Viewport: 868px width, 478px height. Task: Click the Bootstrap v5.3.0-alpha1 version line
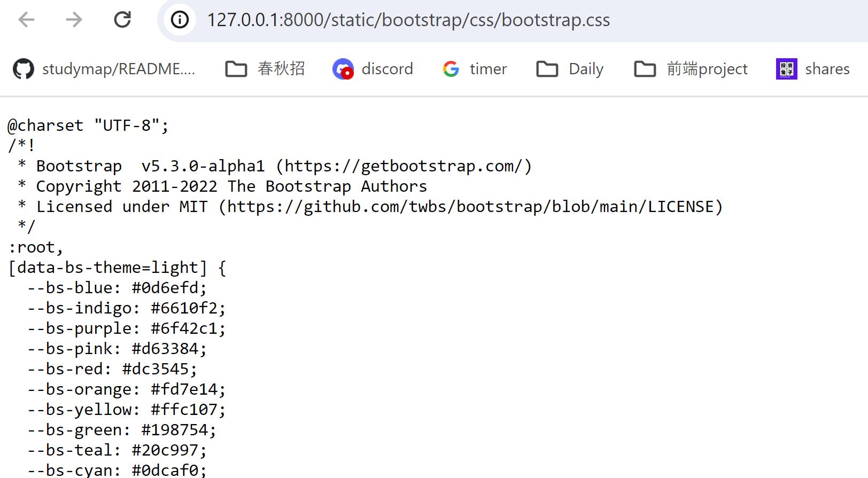click(275, 166)
